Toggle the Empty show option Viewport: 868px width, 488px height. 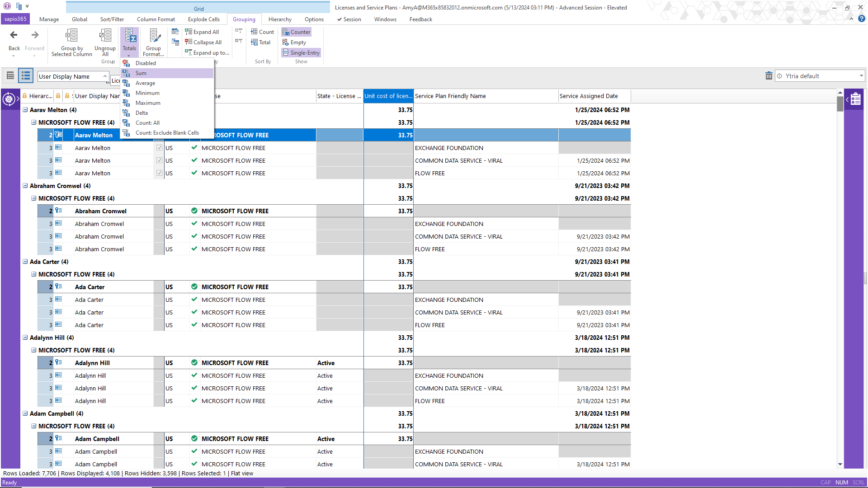pos(294,42)
